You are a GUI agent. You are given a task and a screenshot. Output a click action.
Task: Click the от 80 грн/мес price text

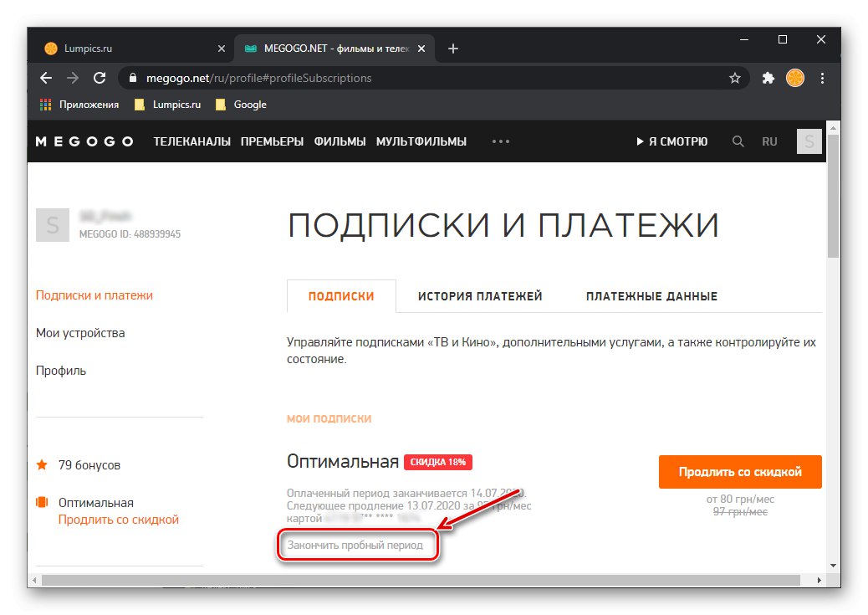(740, 500)
